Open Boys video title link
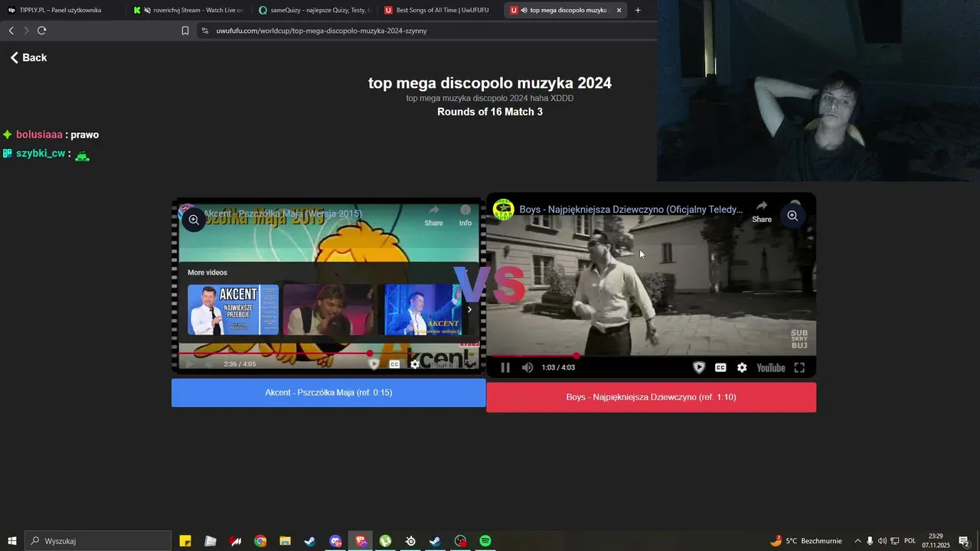Viewport: 980px width, 551px height. 631,209
